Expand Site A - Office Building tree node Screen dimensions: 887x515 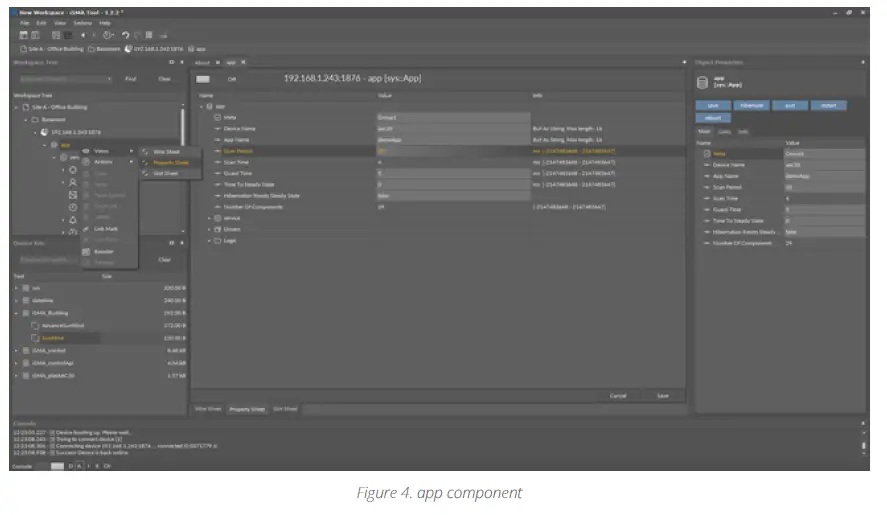coord(16,107)
